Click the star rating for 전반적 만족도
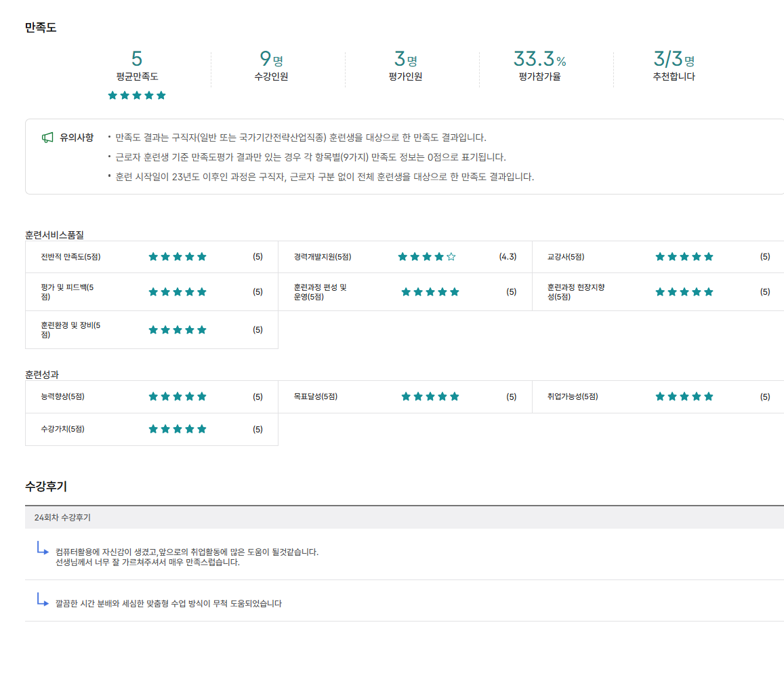 point(178,257)
